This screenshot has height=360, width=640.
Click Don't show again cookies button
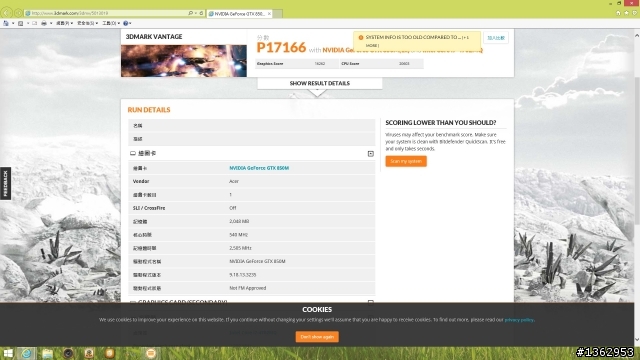coord(317,337)
